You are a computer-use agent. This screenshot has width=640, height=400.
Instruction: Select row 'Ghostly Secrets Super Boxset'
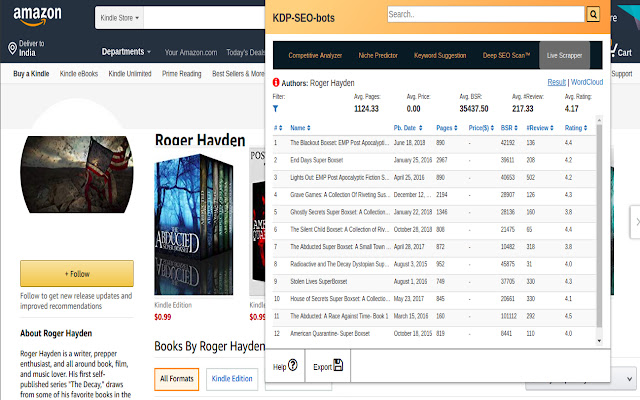tap(434, 212)
